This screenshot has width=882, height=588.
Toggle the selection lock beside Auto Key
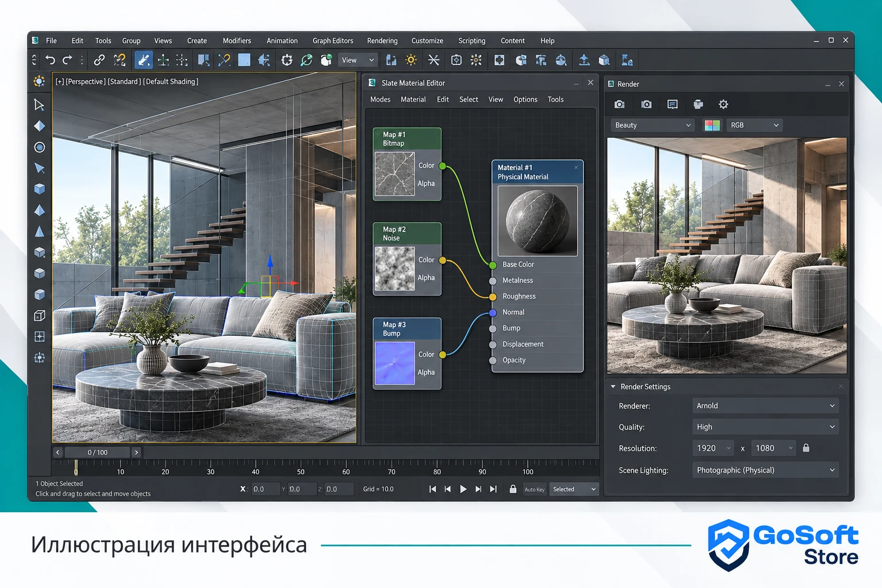(513, 489)
